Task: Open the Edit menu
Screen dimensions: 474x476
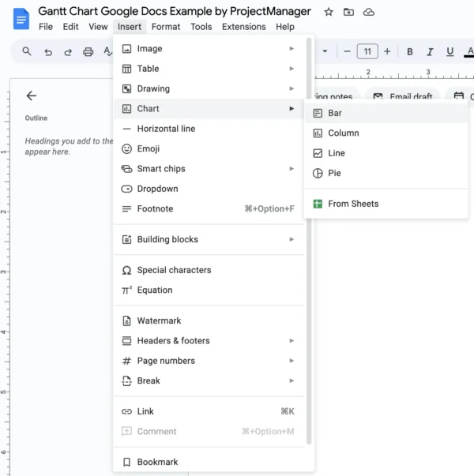Action: click(70, 27)
